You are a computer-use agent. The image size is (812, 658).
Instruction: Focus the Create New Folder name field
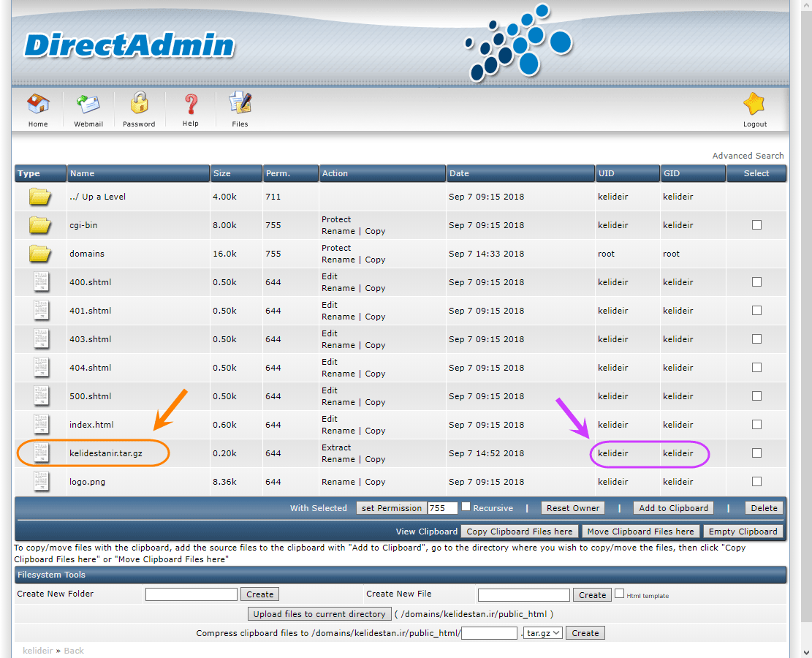point(191,594)
